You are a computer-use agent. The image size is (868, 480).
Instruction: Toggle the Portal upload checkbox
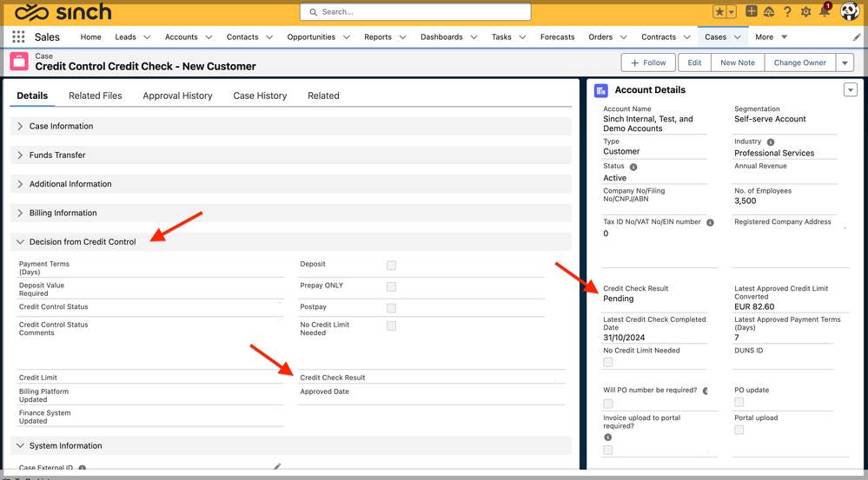pos(739,430)
